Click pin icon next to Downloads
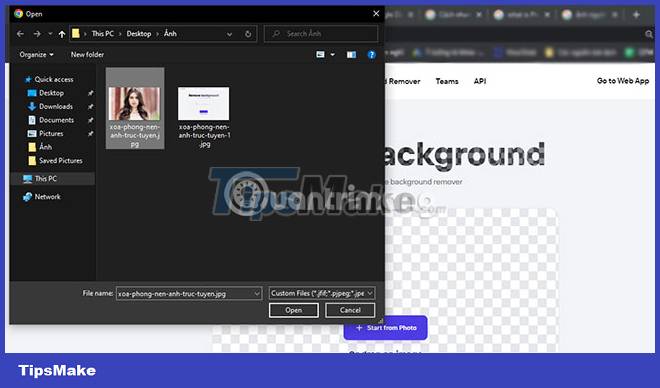The height and width of the screenshot is (388, 660). (90, 106)
